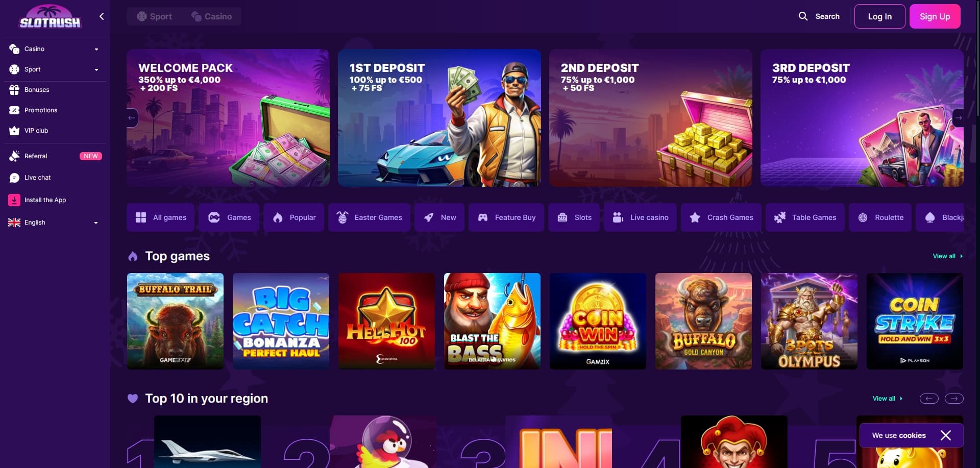Open the Buffalo Trail game thumbnail
The image size is (980, 468).
tap(175, 321)
